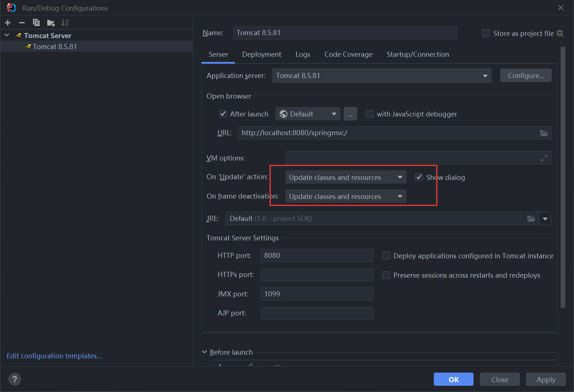
Task: Expand the VM options field
Action: tap(544, 158)
